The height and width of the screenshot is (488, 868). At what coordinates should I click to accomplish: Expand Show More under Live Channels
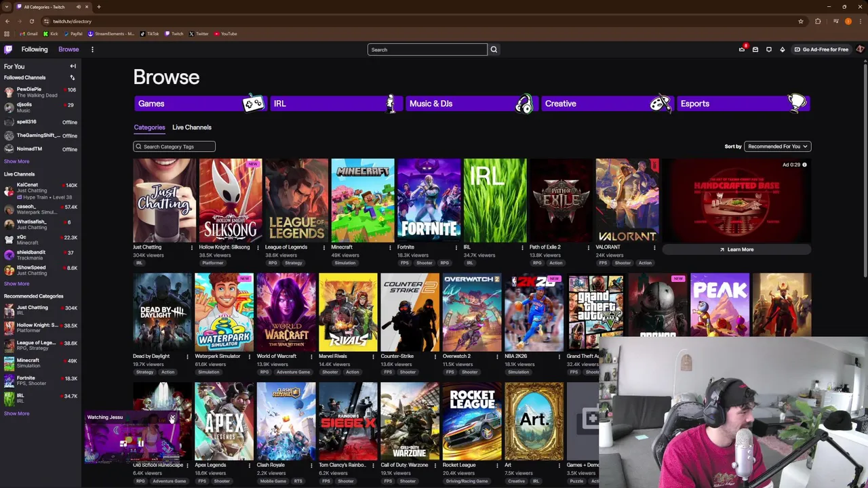16,283
